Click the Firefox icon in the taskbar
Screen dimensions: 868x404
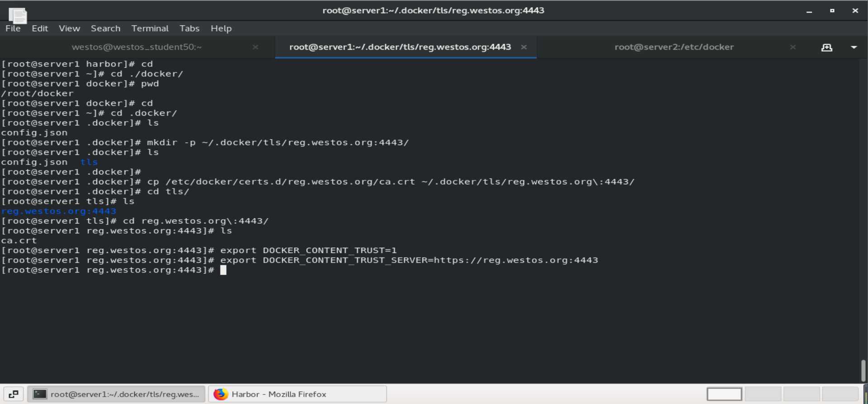click(x=221, y=394)
